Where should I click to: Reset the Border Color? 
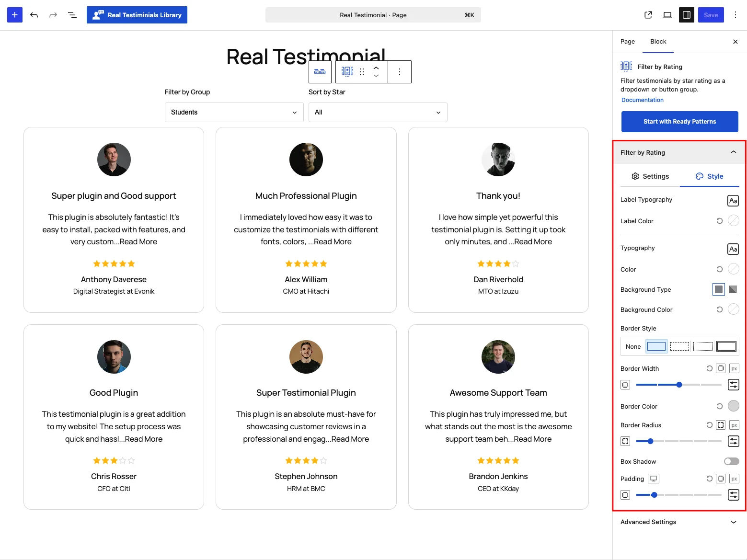720,406
